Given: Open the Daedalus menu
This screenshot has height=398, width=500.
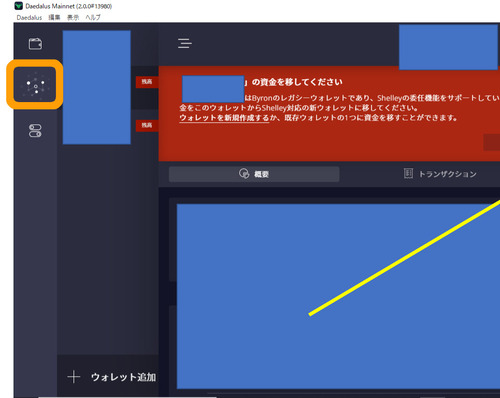Looking at the screenshot, I should pos(29,17).
